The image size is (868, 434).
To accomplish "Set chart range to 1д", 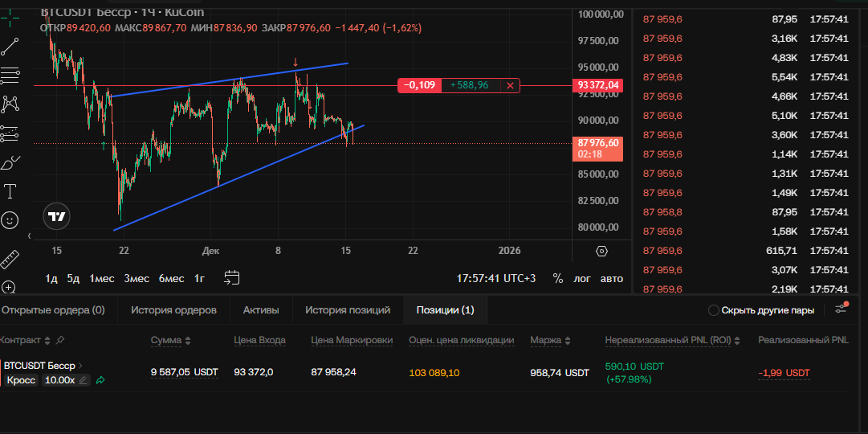I will 51,278.
